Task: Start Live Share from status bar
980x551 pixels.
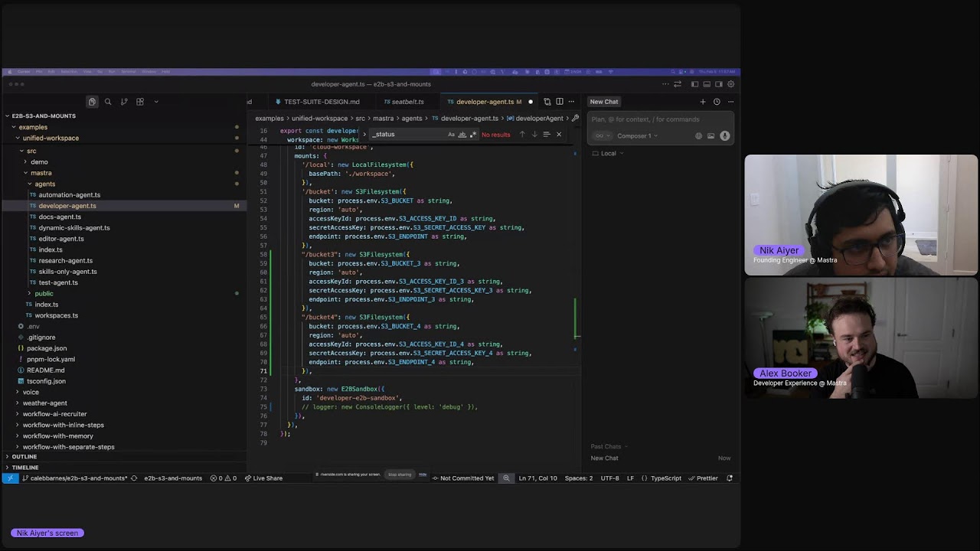Action: (x=263, y=478)
